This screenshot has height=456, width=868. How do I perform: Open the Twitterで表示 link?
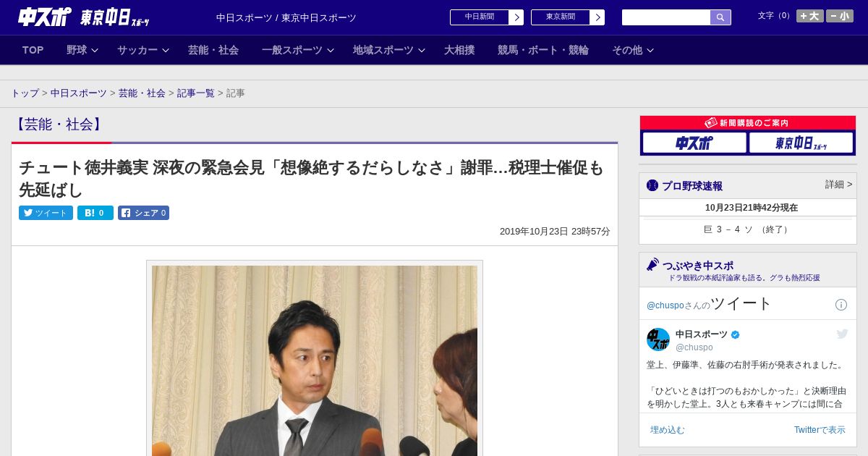(820, 430)
